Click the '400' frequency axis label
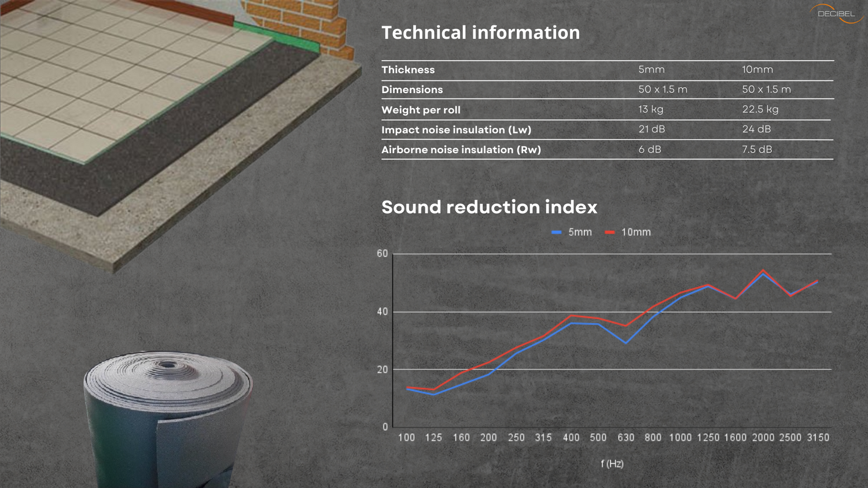Viewport: 868px width, 488px height. (x=571, y=438)
